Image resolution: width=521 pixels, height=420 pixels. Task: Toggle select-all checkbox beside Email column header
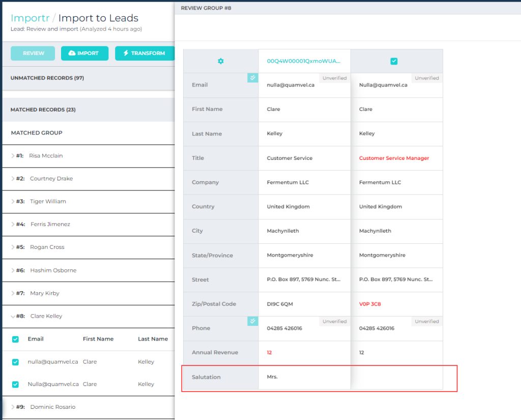pos(15,339)
